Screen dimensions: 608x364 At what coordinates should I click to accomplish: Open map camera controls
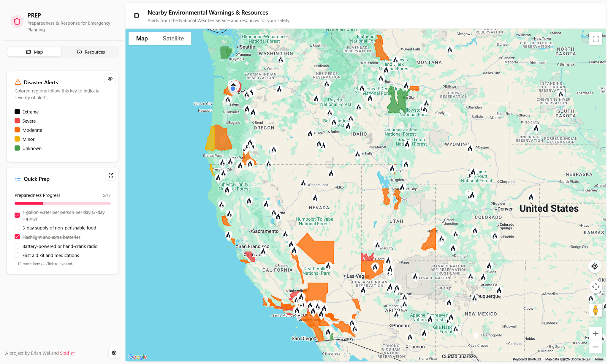point(595,287)
